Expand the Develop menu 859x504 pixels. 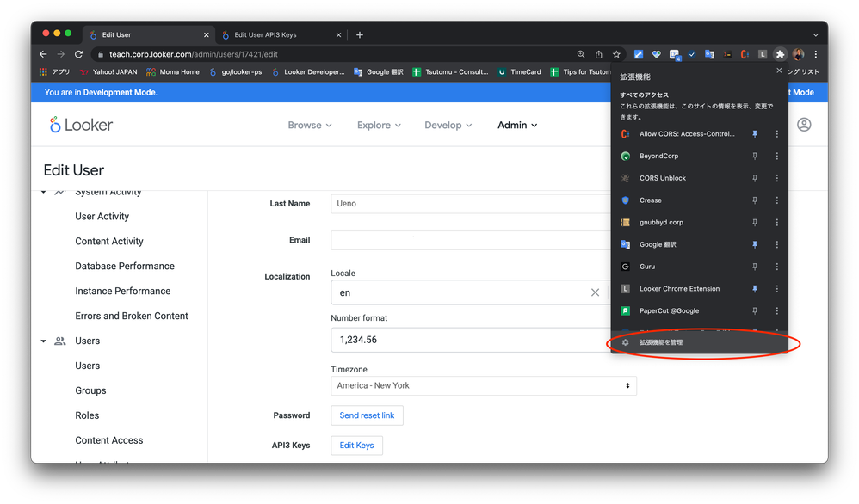tap(448, 125)
